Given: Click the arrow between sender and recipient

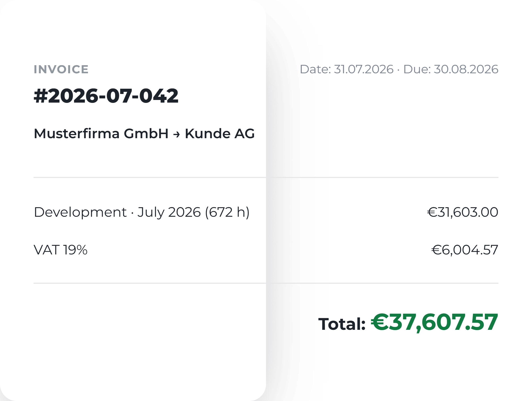Looking at the screenshot, I should [176, 135].
